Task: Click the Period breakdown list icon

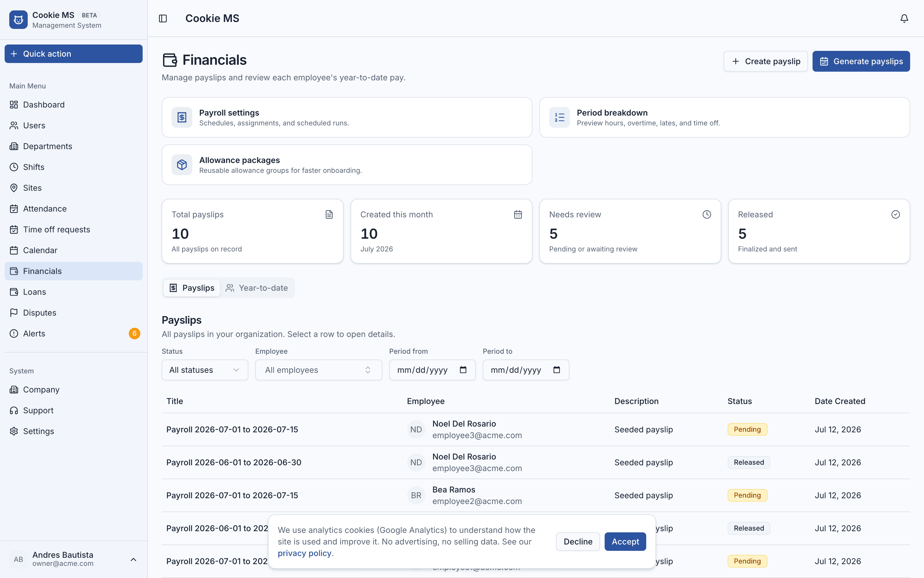Action: (x=559, y=117)
